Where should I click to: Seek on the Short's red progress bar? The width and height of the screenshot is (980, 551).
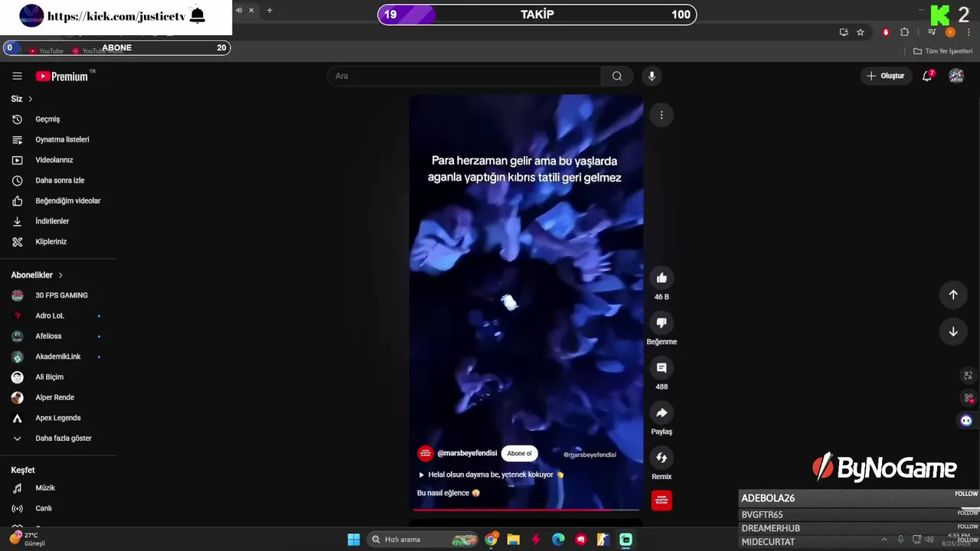coord(526,510)
